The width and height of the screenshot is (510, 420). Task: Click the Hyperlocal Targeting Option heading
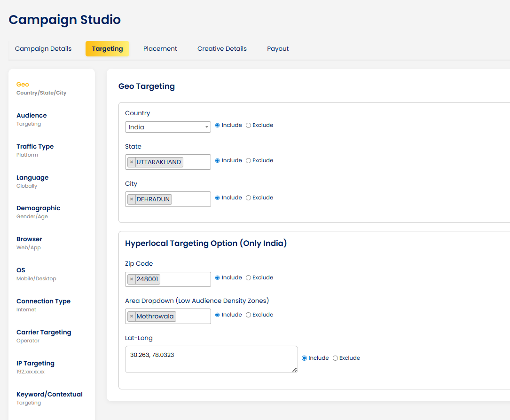[x=206, y=243]
